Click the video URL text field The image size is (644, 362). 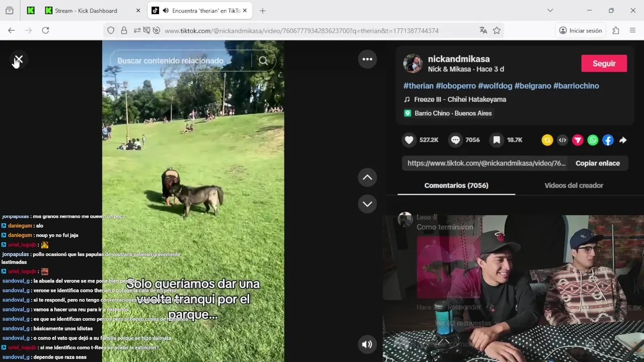pos(486,163)
